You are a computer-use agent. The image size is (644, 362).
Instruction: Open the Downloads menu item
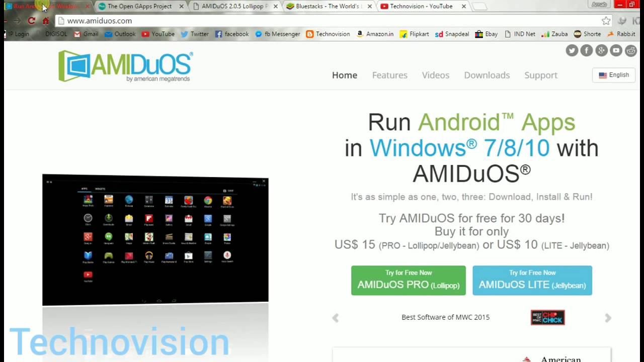click(487, 75)
